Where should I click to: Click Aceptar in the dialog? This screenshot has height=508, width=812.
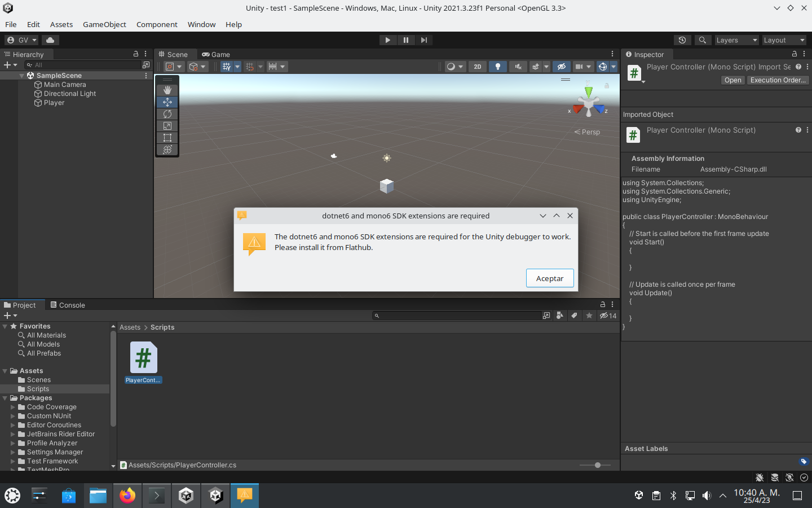(550, 278)
